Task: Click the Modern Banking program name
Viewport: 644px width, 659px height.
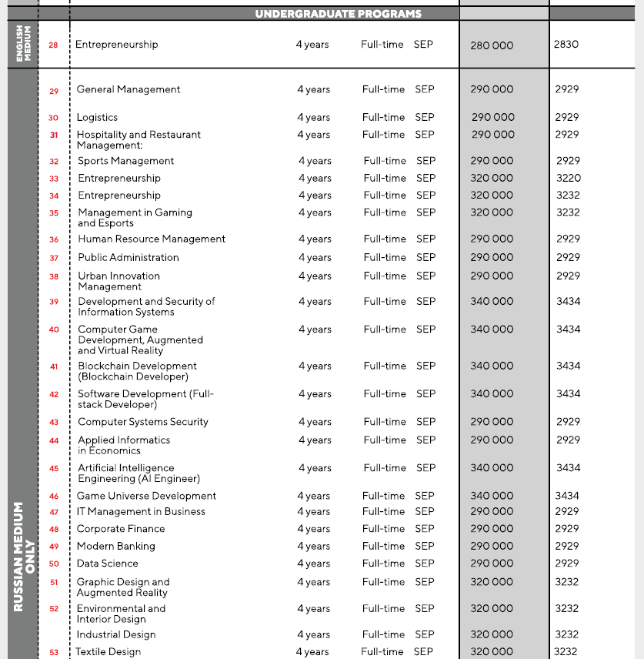Action: tap(116, 546)
